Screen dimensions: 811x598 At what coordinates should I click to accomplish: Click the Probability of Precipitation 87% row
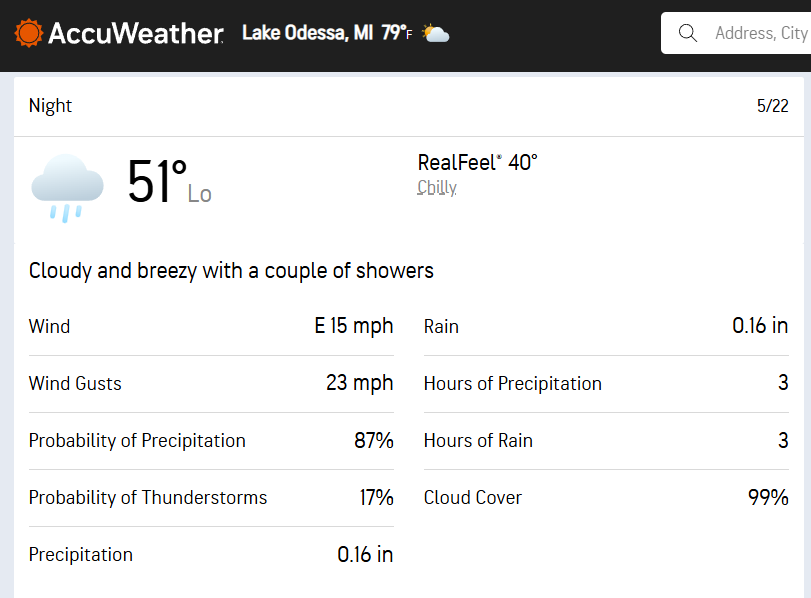point(211,441)
